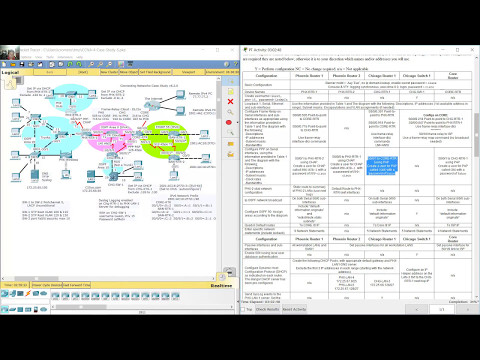Screen dimensions: 480x360
Task: Click the Network Information icon
Action: click(x=227, y=64)
